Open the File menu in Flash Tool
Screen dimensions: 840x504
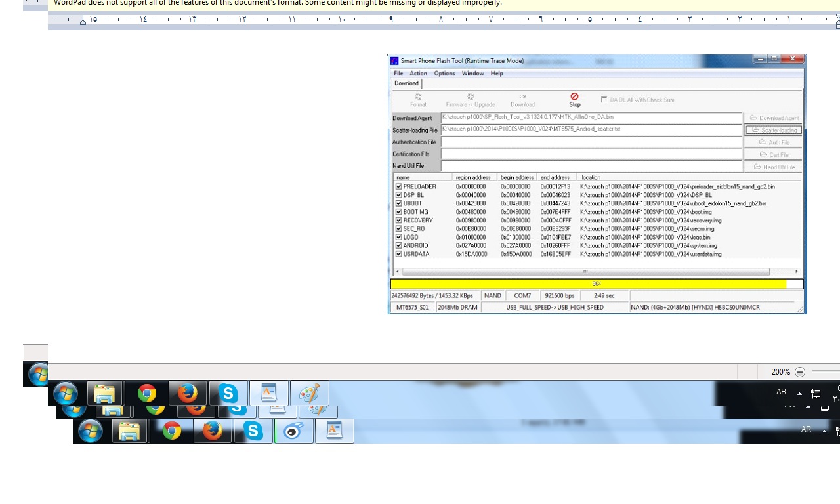tap(398, 73)
